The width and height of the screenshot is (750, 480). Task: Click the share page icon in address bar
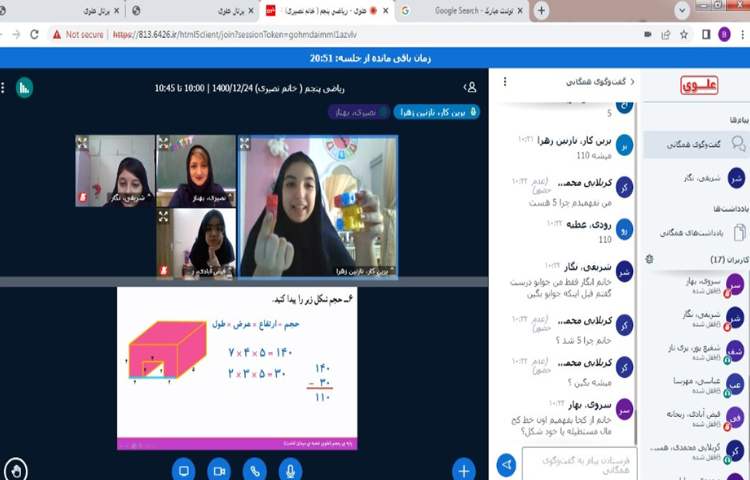[x=666, y=34]
